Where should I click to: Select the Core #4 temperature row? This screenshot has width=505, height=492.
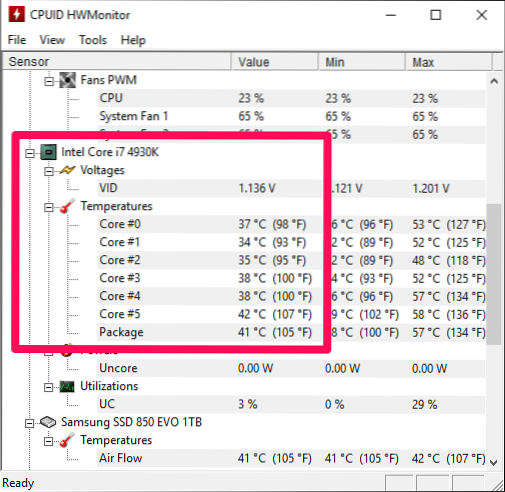pos(291,296)
